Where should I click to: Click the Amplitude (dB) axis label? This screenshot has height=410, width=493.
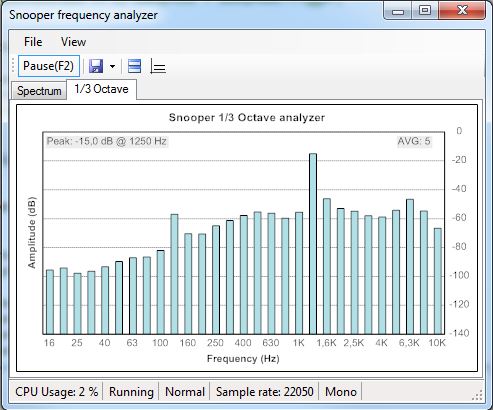[32, 233]
